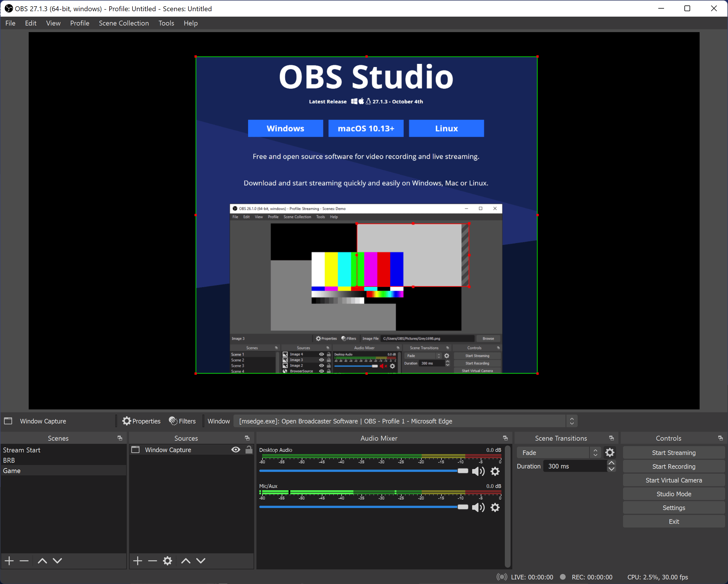The height and width of the screenshot is (584, 728).
Task: Remove the selected source with the minus icon
Action: [152, 561]
